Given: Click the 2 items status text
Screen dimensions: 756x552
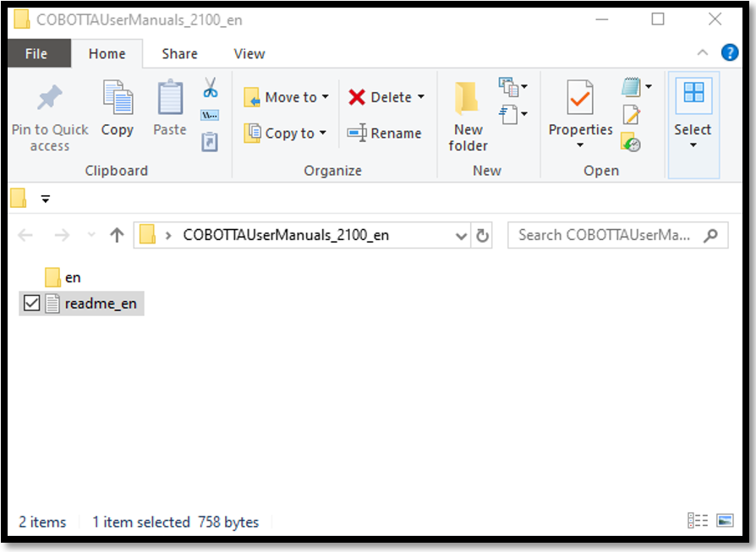Looking at the screenshot, I should click(42, 522).
